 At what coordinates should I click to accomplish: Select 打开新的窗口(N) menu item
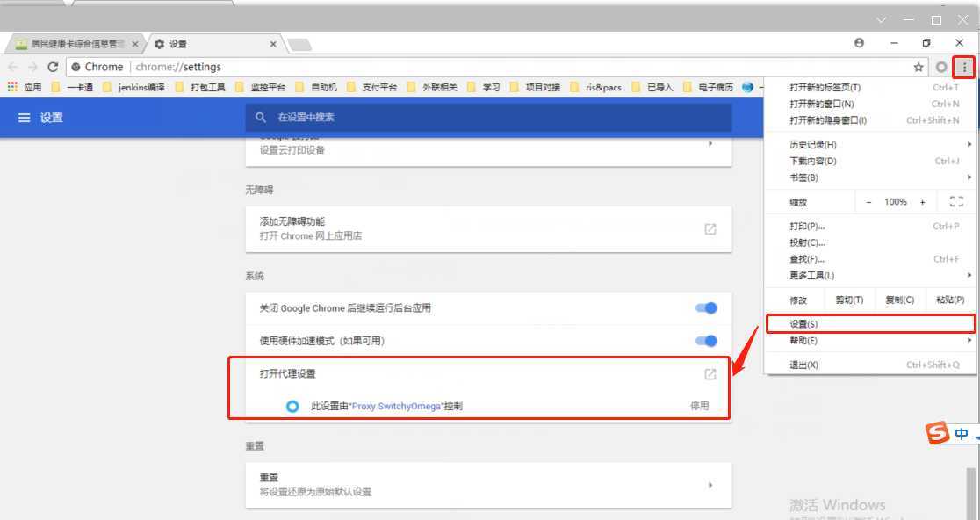(869, 104)
